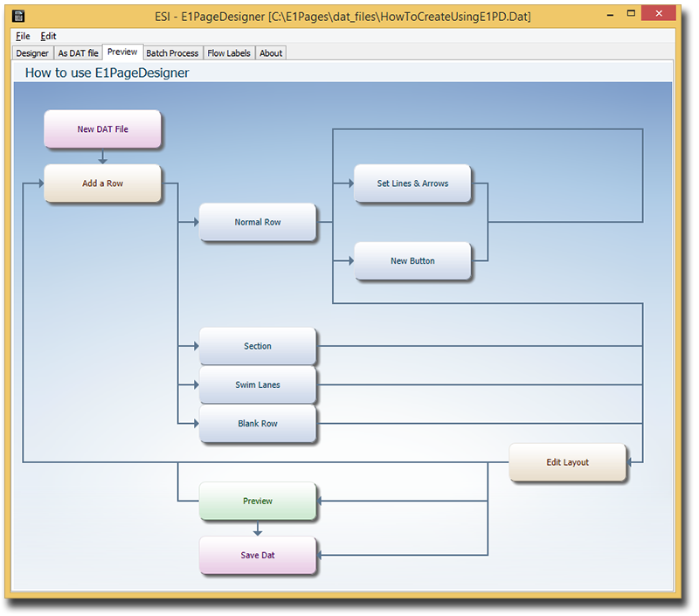Click the Save Dat flow button
This screenshot has width=699, height=616.
click(x=258, y=556)
